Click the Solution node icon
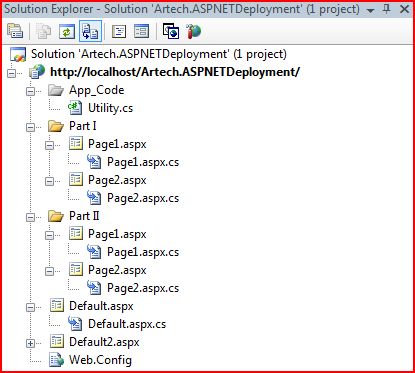 click(18, 54)
